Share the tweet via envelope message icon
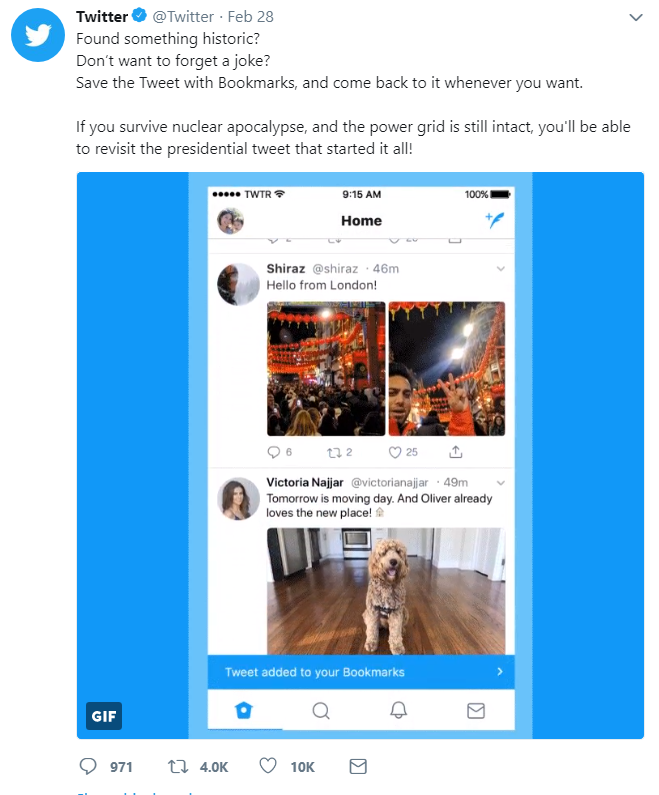This screenshot has height=795, width=659. (358, 766)
